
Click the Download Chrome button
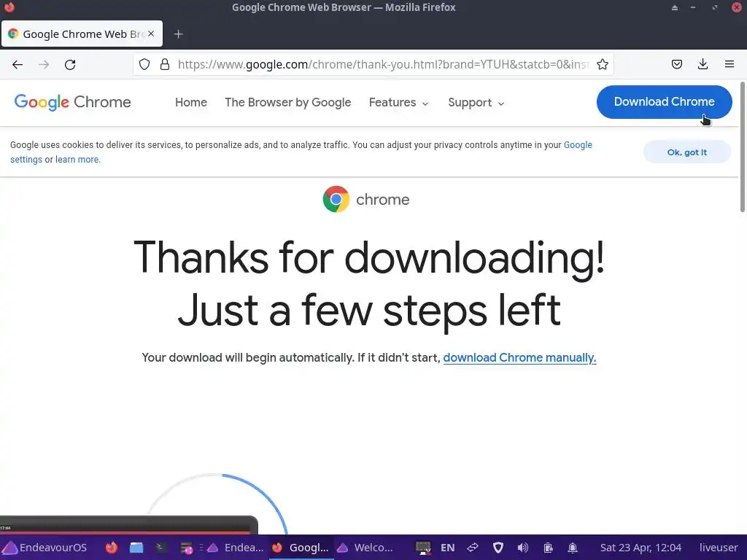coord(664,102)
